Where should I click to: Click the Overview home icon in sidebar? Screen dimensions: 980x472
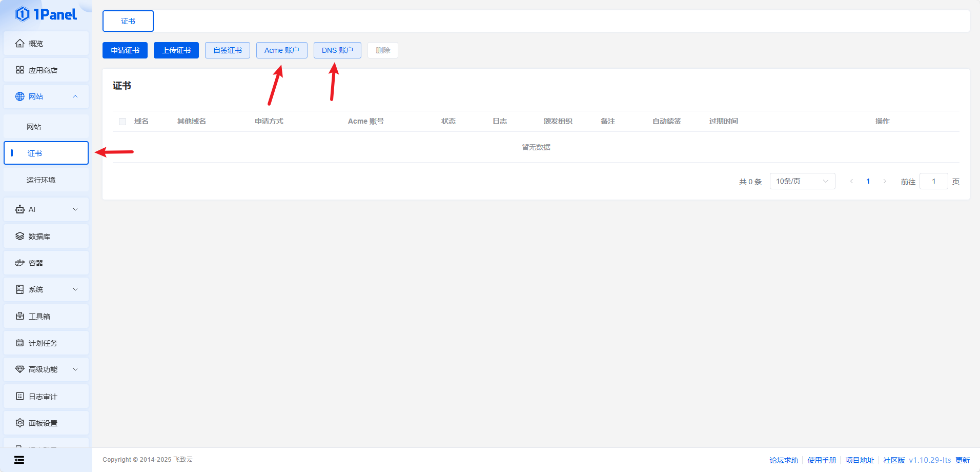click(x=19, y=44)
